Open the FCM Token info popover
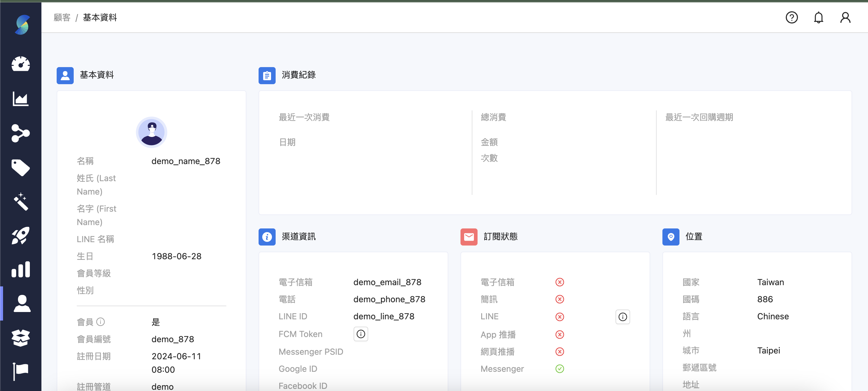This screenshot has height=391, width=868. click(x=361, y=334)
